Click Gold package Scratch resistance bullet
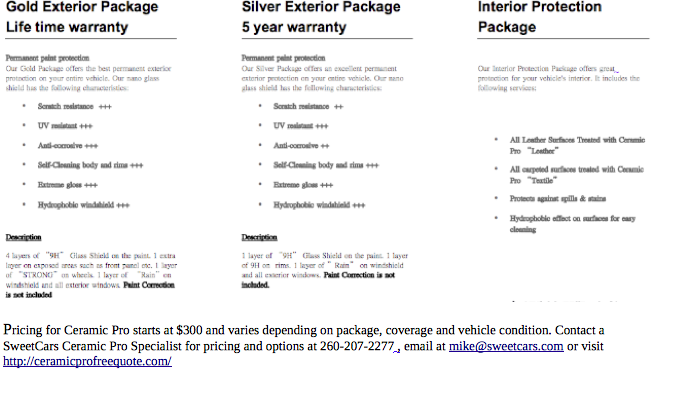 pyautogui.click(x=74, y=106)
